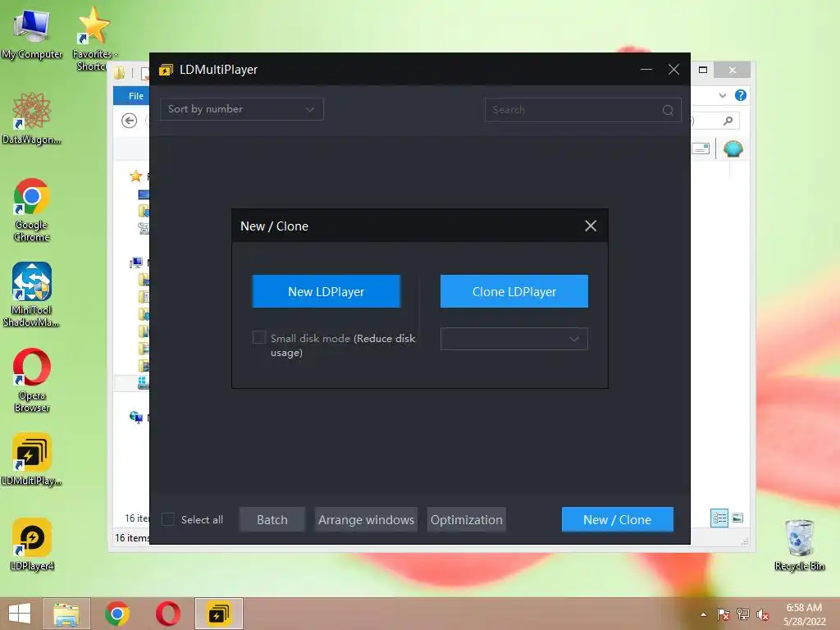The width and height of the screenshot is (840, 630).
Task: Click the Action Center flag tray icon
Action: coord(724,614)
